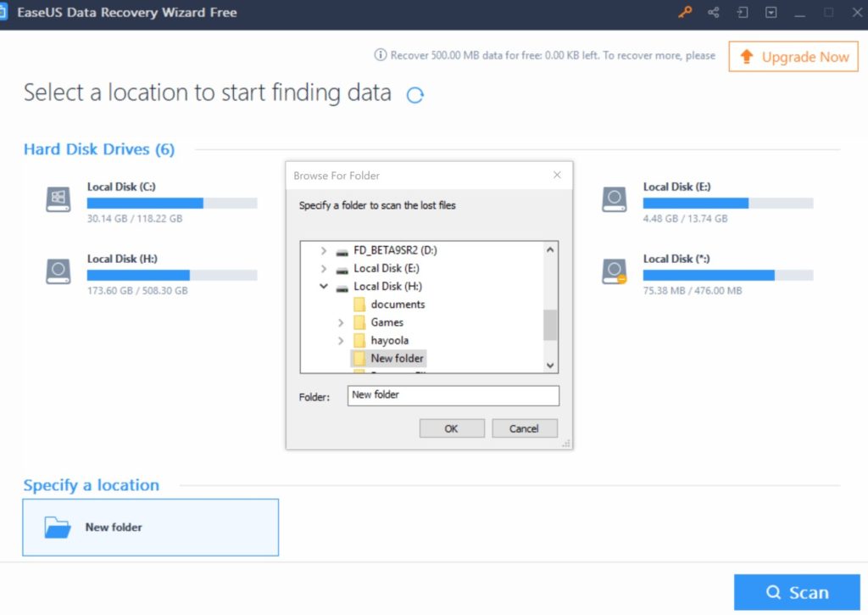Click the FD_BETA9SR2 (D:) drive icon in tree
868x615 pixels.
(342, 252)
